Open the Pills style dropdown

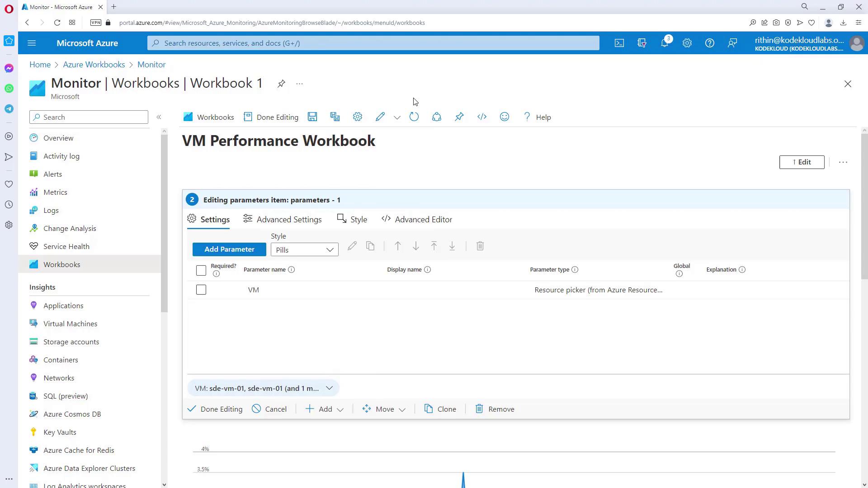click(x=304, y=250)
